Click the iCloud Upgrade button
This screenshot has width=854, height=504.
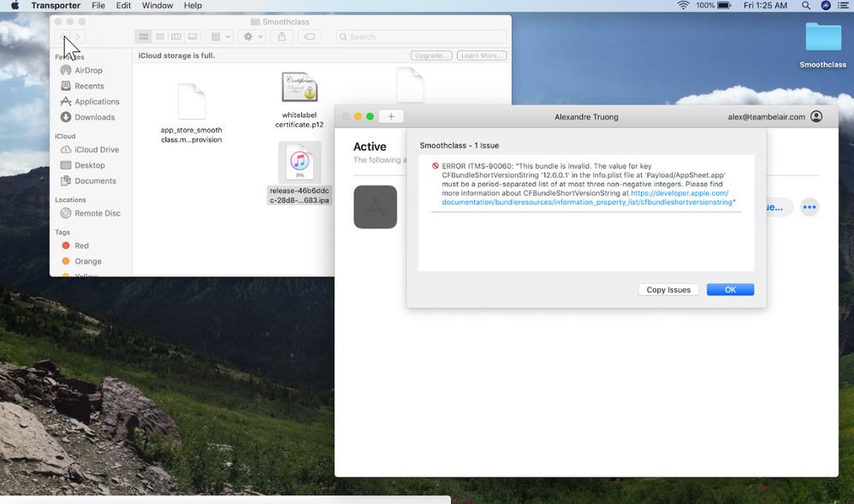coord(430,56)
